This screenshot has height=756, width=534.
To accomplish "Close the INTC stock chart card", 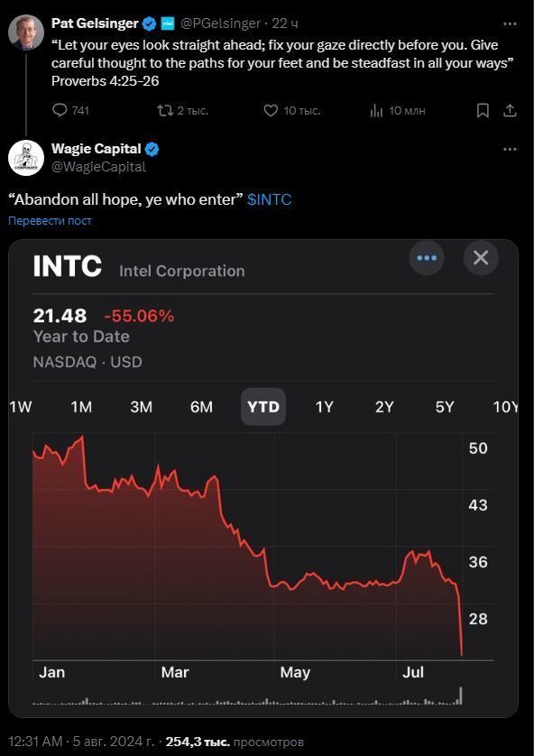I will click(x=481, y=258).
